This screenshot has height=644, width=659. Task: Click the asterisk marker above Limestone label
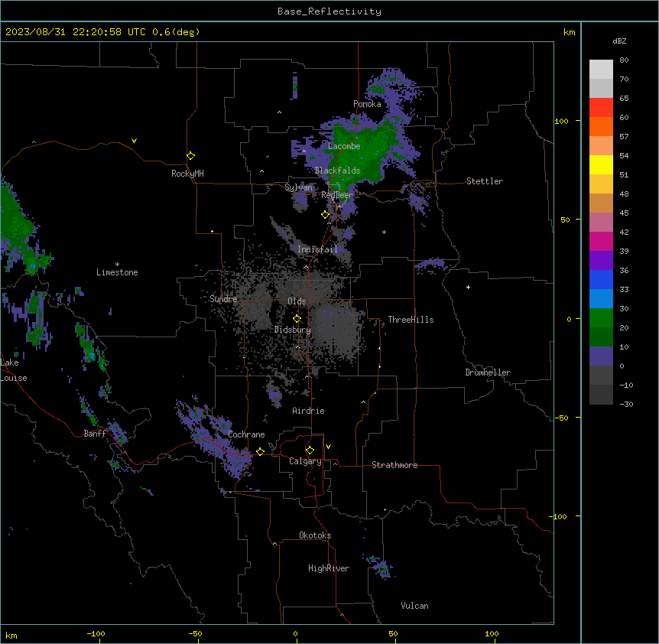click(x=117, y=264)
